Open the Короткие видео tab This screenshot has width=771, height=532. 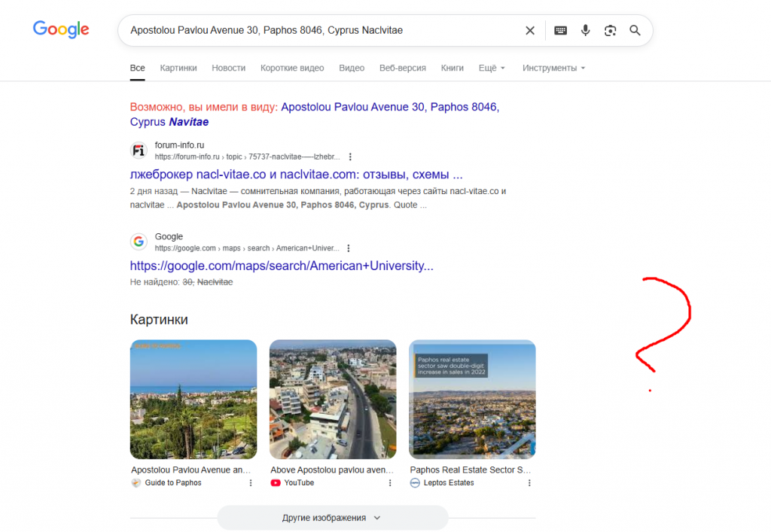click(292, 68)
